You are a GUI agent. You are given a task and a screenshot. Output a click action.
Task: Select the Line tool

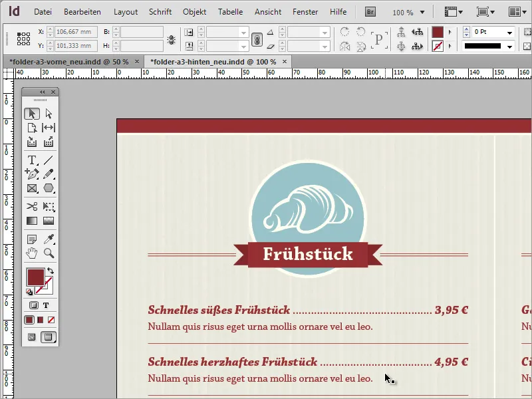click(x=49, y=160)
